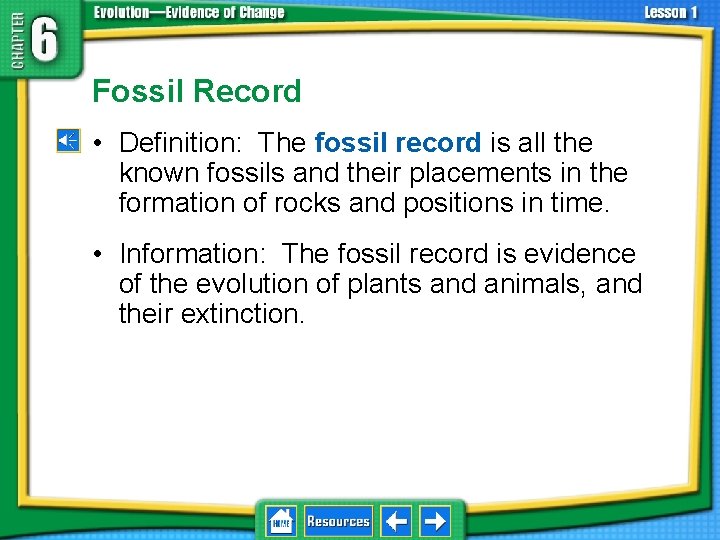Click the words 'known fossils'
This screenshot has width=720, height=540.
(x=202, y=173)
